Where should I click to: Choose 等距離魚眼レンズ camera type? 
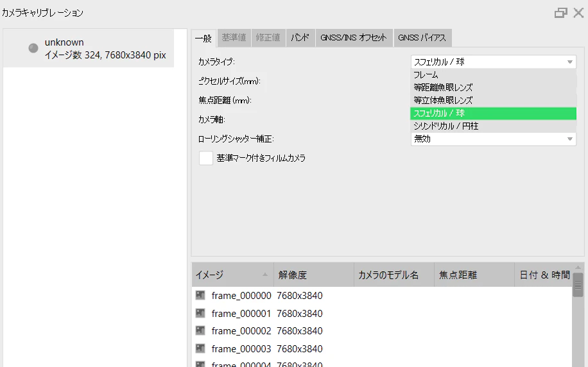click(493, 88)
